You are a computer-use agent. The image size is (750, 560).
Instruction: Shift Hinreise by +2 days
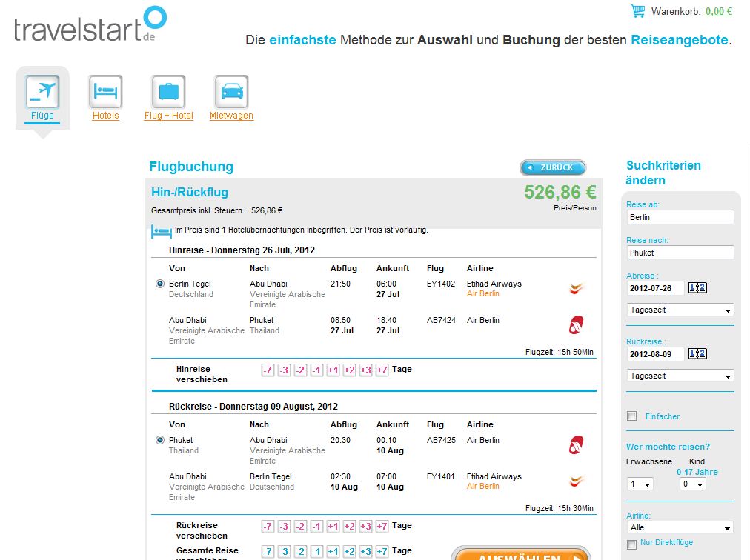pos(349,370)
